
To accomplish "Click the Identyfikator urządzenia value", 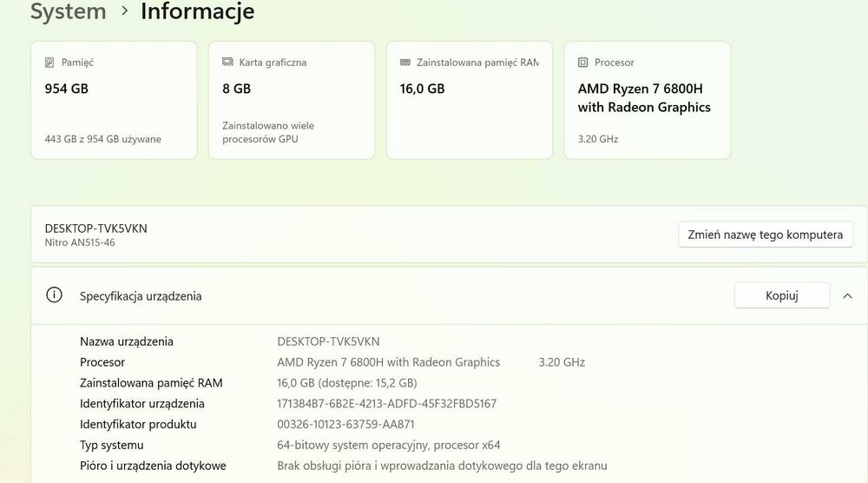I will [386, 404].
